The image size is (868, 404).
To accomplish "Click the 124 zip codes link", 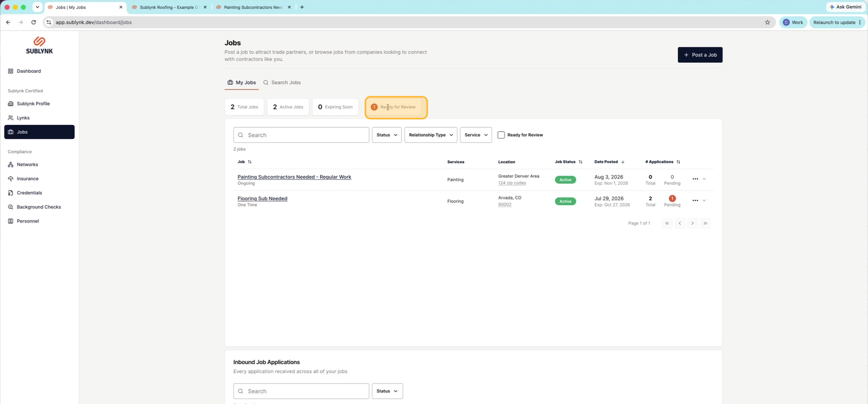I will 512,183.
